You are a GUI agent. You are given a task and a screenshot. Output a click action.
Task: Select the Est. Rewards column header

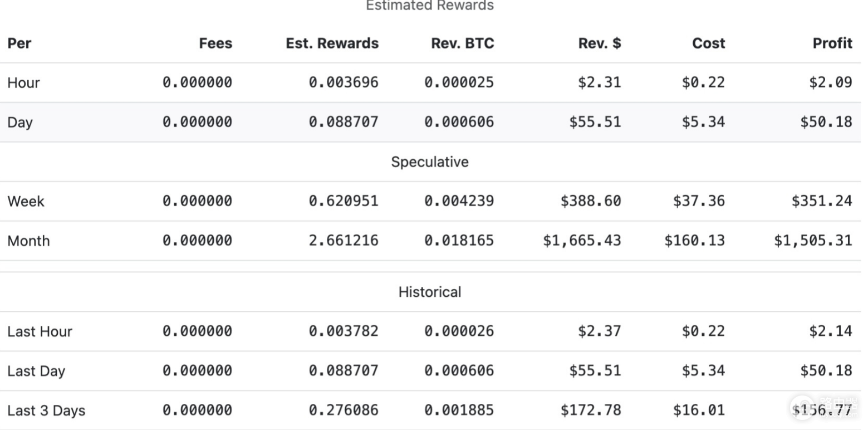click(332, 43)
